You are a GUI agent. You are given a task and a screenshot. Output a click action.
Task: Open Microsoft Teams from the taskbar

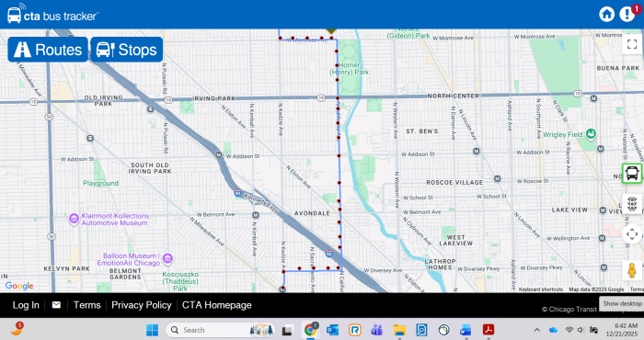[376, 330]
